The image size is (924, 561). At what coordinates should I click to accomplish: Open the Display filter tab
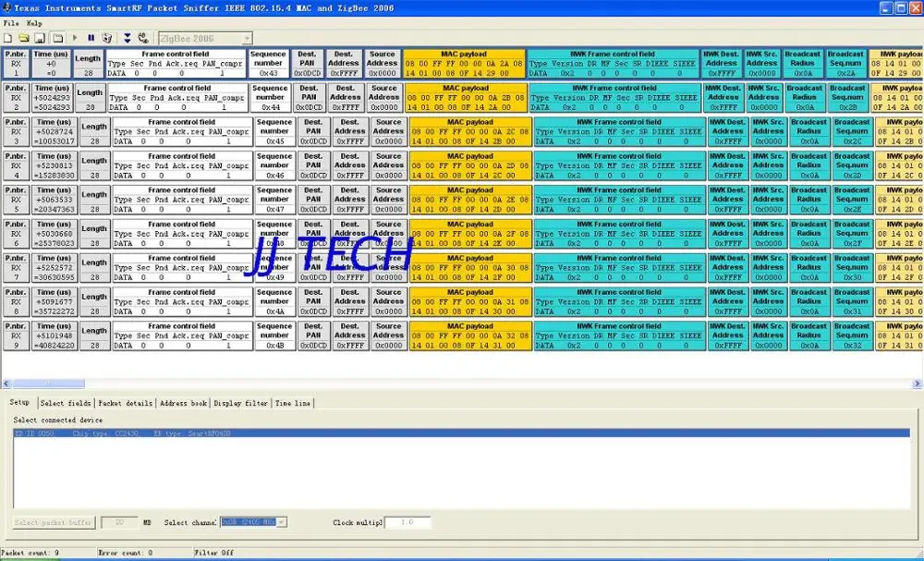pos(240,403)
